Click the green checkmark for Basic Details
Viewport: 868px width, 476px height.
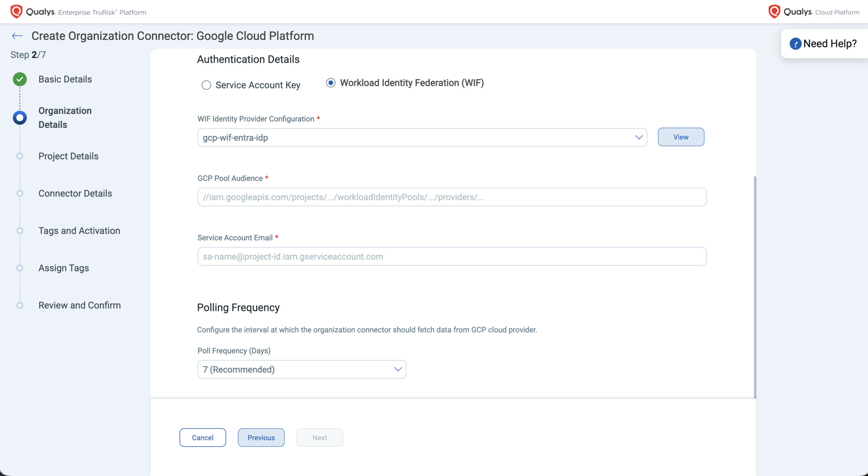click(x=20, y=79)
